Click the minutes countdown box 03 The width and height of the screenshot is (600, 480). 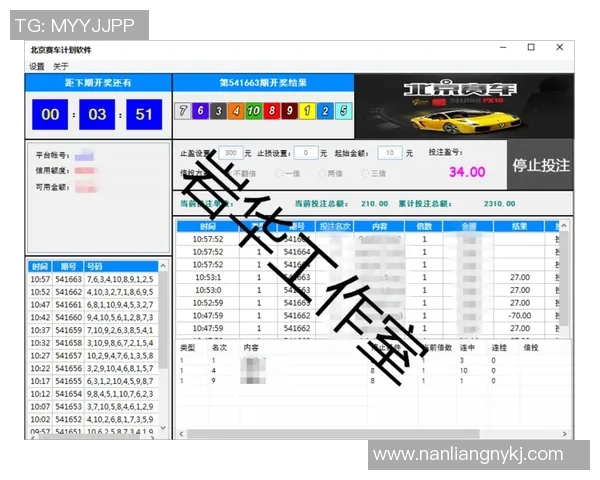coord(97,114)
